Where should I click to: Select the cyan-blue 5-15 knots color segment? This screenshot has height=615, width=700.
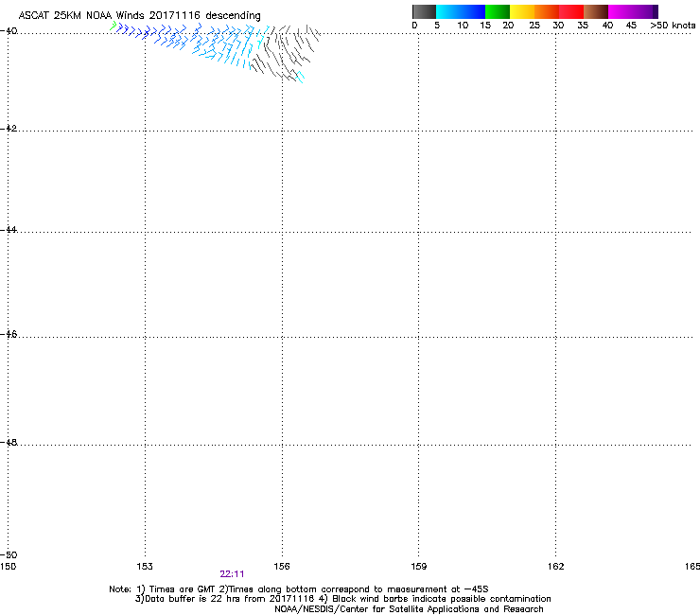pyautogui.click(x=461, y=11)
